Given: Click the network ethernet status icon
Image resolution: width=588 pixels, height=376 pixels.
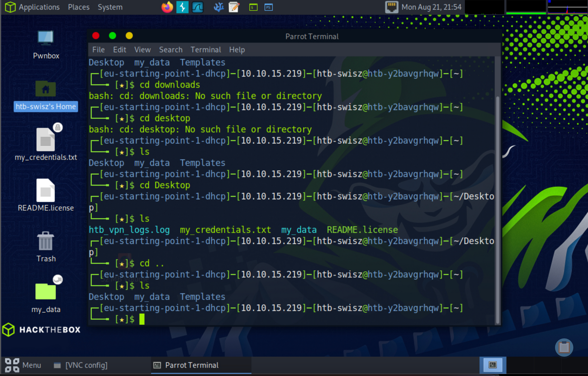Looking at the screenshot, I should 392,7.
